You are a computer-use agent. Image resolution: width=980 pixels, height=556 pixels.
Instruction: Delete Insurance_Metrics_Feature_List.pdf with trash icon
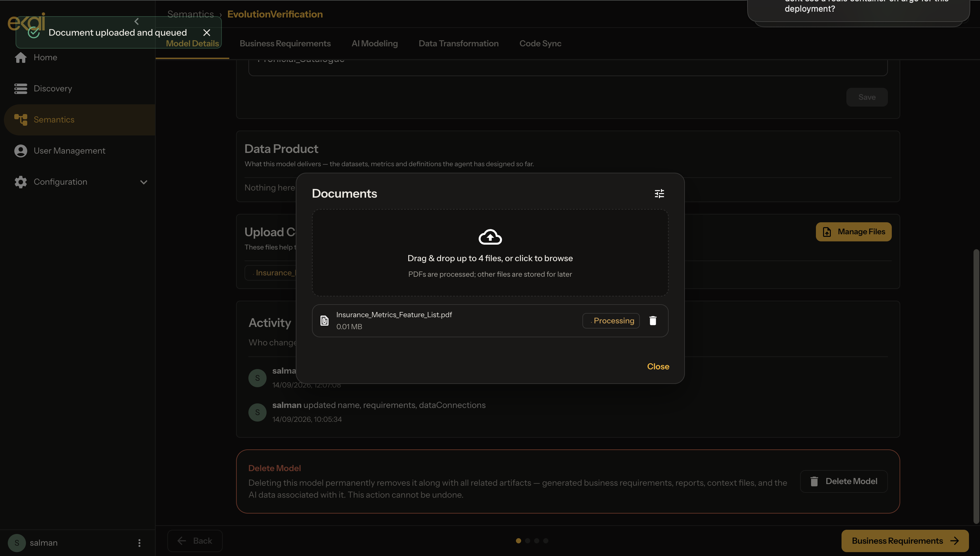pyautogui.click(x=652, y=321)
